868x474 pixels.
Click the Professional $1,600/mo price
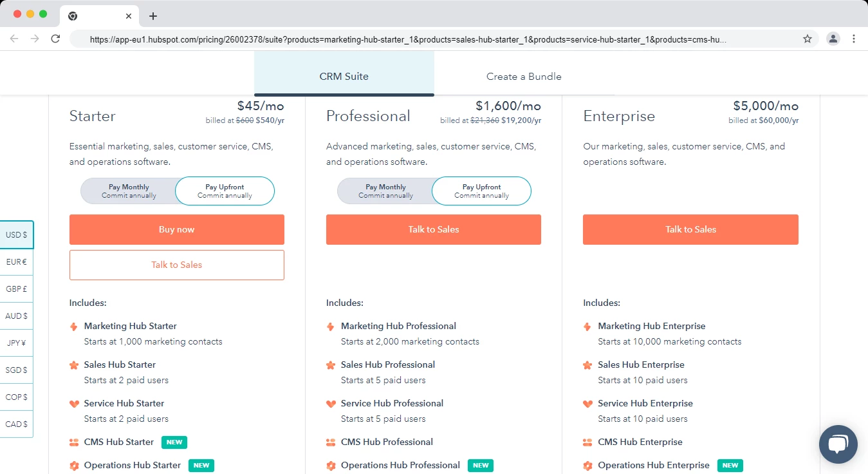click(x=508, y=106)
